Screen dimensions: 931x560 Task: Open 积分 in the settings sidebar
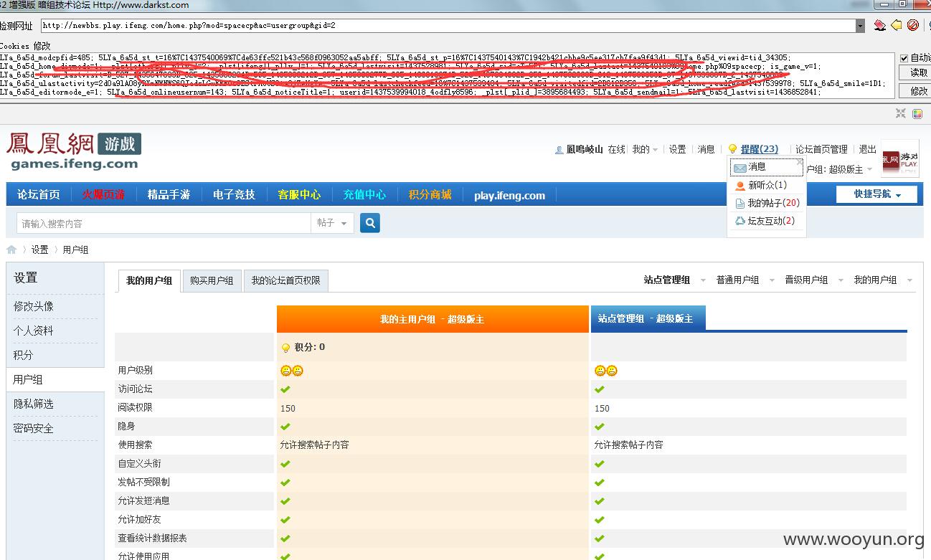click(24, 355)
